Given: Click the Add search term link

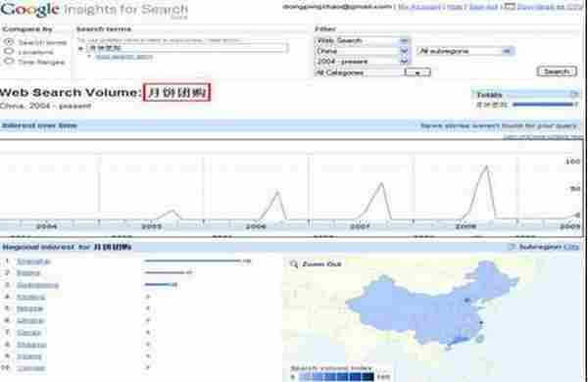Looking at the screenshot, I should click(123, 57).
